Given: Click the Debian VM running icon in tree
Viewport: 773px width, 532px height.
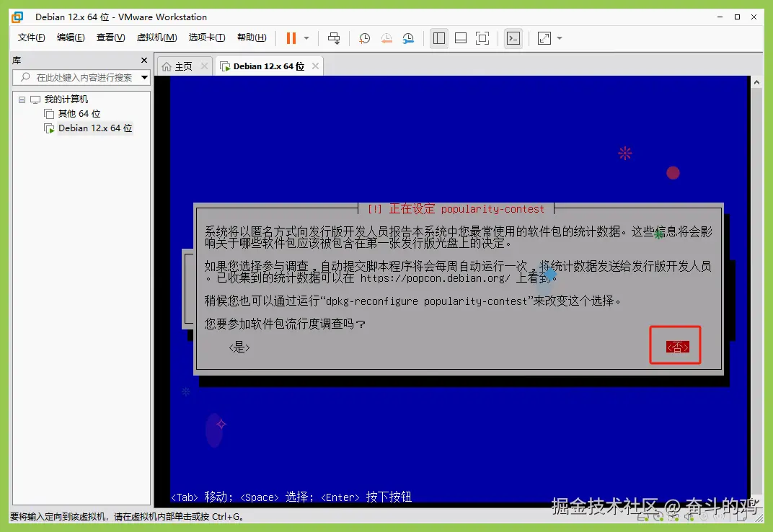Looking at the screenshot, I should 49,129.
